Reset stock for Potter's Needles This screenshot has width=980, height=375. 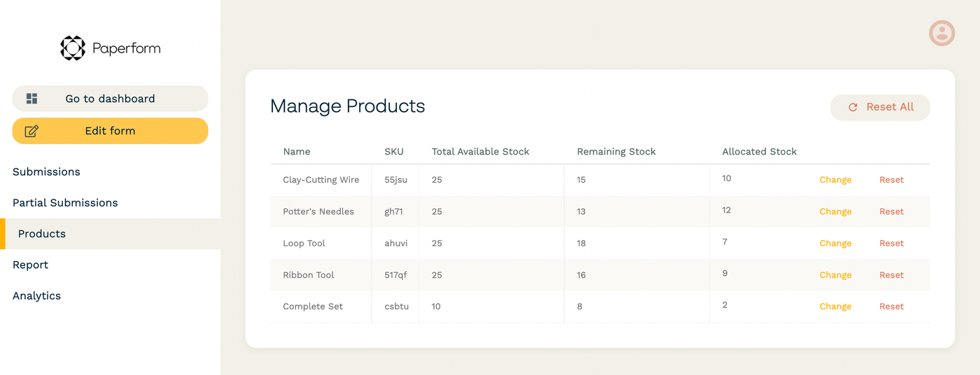pos(891,211)
